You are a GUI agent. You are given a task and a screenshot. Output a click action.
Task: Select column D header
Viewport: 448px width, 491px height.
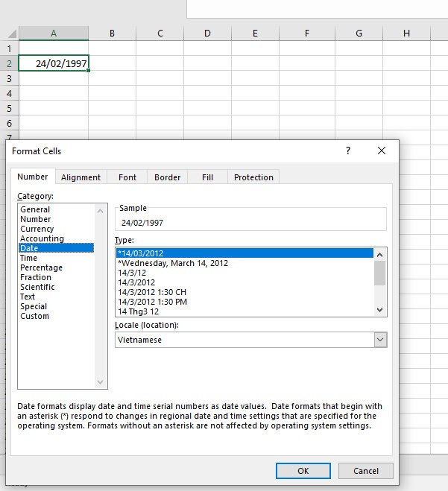[x=207, y=34]
